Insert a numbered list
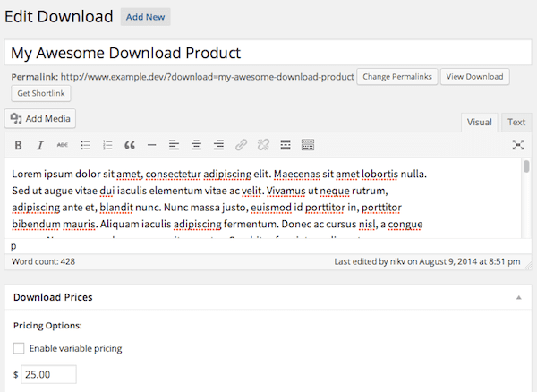Image resolution: width=537 pixels, height=392 pixels. pos(107,144)
